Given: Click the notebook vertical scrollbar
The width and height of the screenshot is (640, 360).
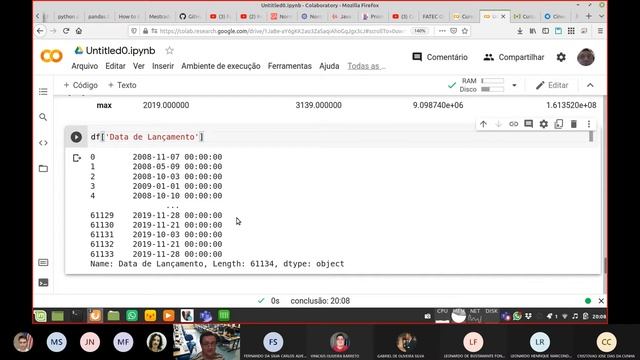Looking at the screenshot, I should tap(604, 265).
